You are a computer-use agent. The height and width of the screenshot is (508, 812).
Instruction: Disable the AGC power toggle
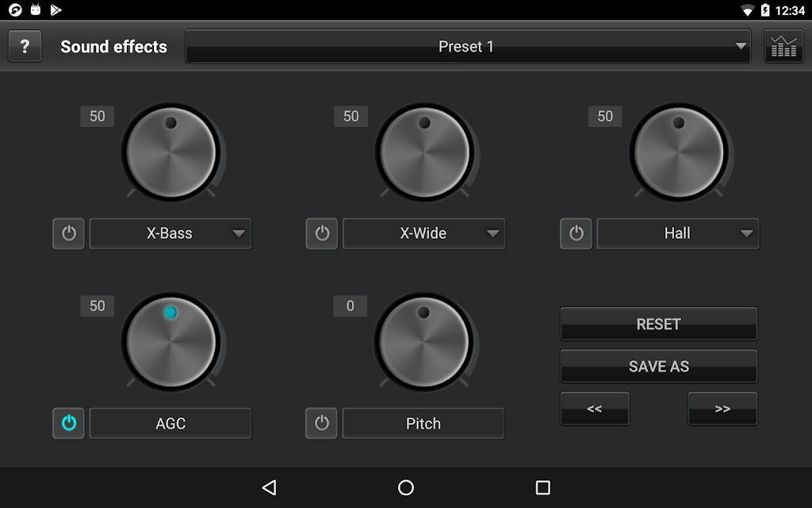[69, 423]
